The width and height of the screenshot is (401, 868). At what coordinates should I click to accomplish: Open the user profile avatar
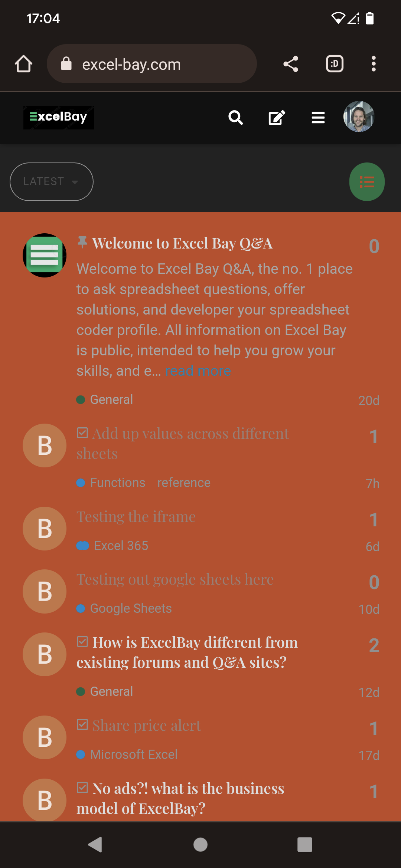coord(359,117)
